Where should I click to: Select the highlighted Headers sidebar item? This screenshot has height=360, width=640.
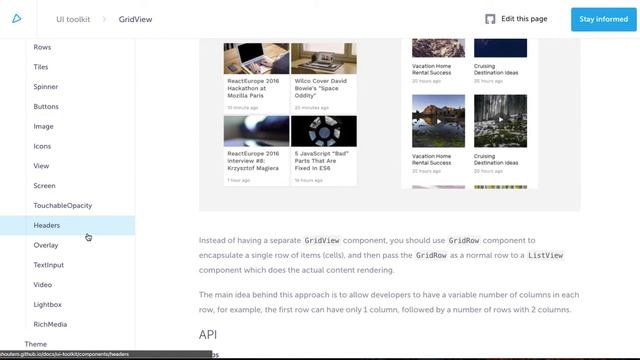(67, 225)
